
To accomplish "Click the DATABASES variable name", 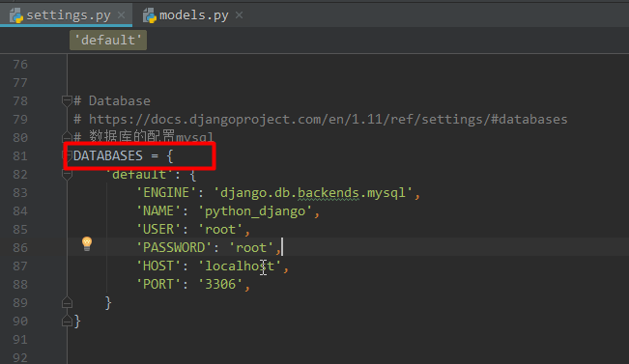I will (108, 156).
